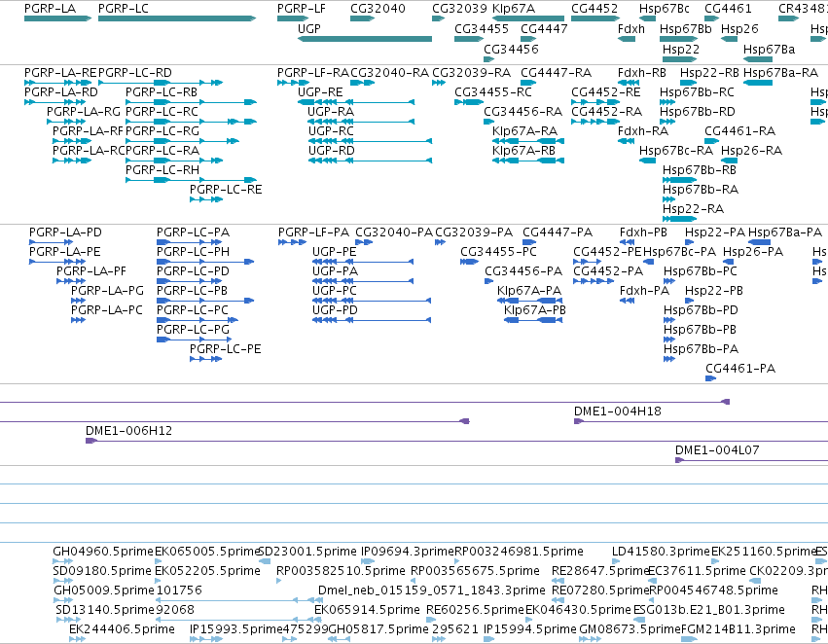Click EST RE28647.5prime
828x644 pixels.
click(558, 581)
